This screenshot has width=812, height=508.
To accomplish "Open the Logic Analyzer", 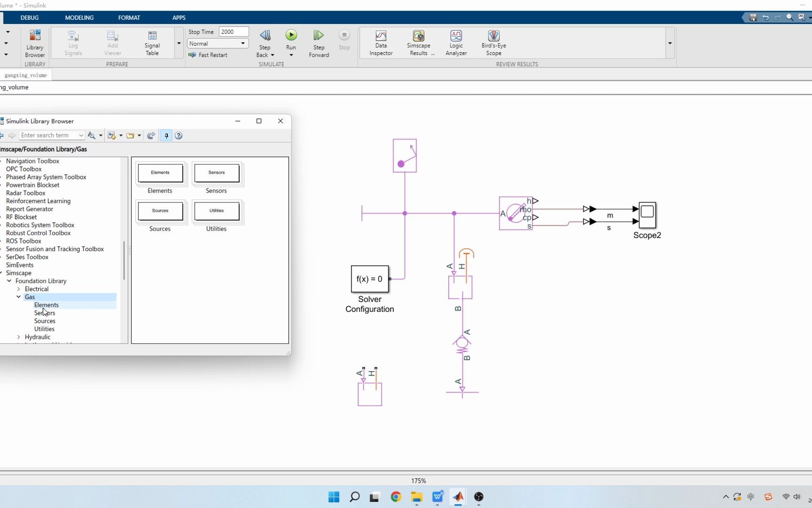I will click(x=456, y=43).
